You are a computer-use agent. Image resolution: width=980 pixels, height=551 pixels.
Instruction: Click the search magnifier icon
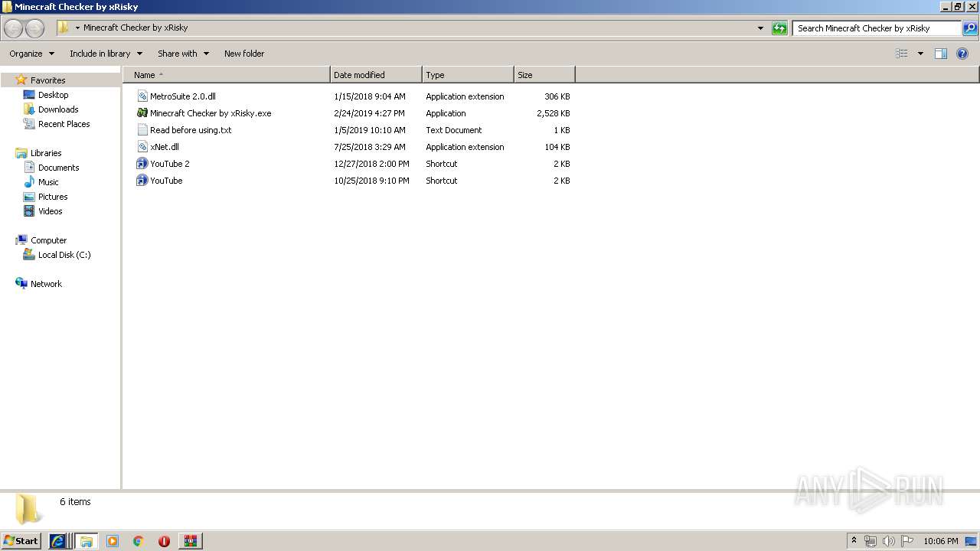click(x=969, y=28)
